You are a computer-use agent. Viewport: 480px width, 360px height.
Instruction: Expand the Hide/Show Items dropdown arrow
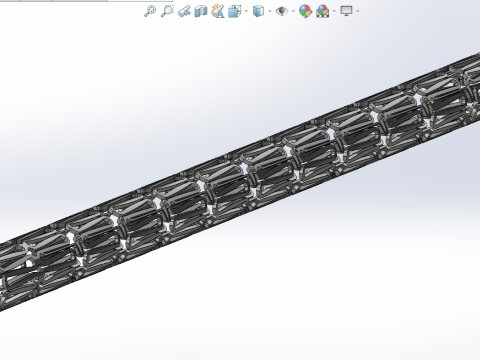pos(293,11)
